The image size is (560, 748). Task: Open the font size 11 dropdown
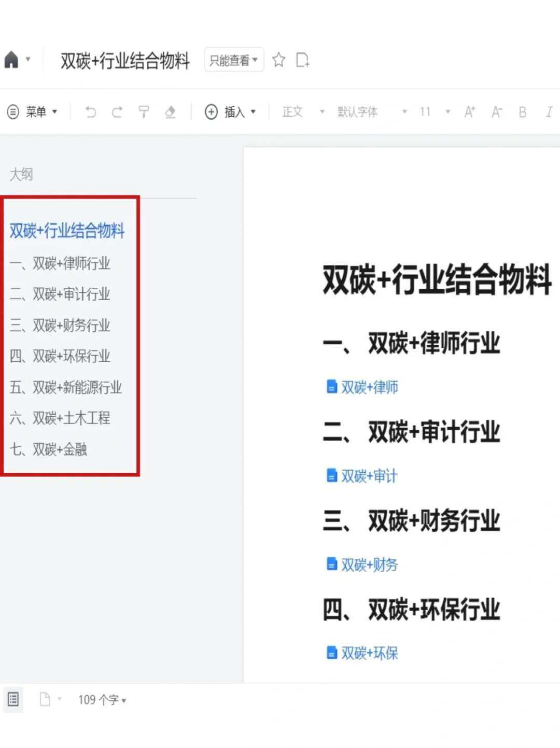(435, 112)
